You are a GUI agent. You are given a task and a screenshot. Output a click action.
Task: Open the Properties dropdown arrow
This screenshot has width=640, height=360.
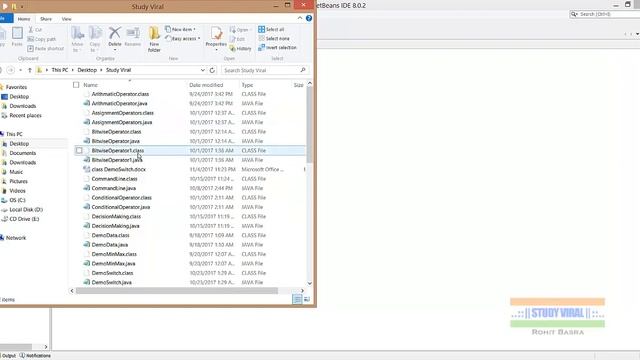point(216,50)
